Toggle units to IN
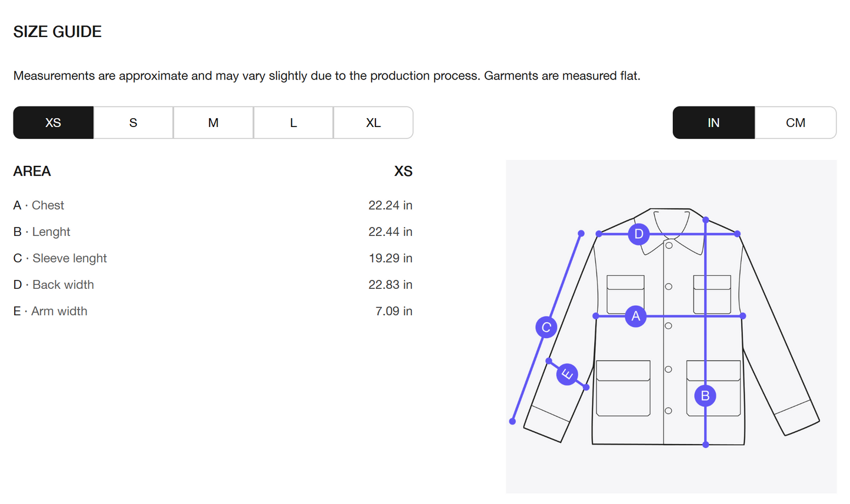 (x=714, y=122)
